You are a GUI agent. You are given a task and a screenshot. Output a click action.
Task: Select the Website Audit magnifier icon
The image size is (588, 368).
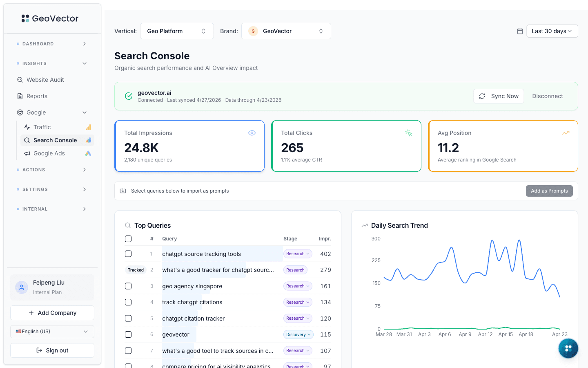click(20, 79)
